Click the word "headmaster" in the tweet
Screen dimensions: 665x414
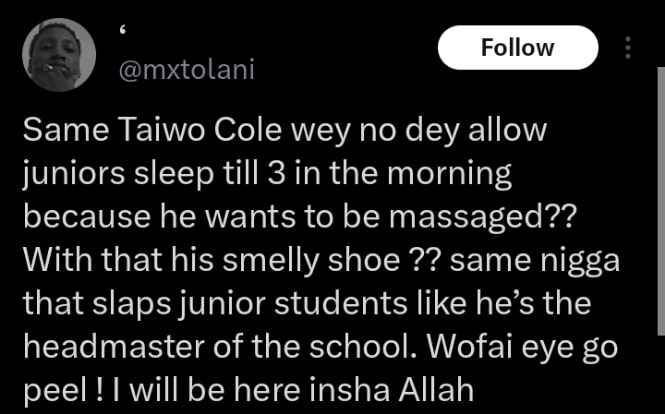114,346
